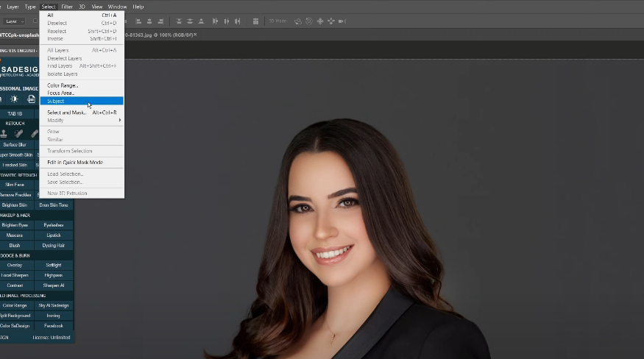Choose Deselect from Select menu
This screenshot has width=644, height=359.
coord(82,23)
